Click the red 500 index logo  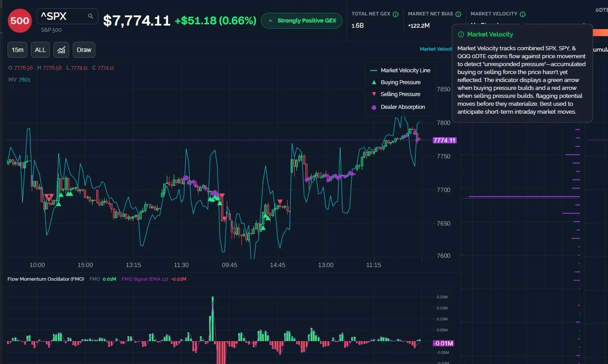pyautogui.click(x=20, y=21)
